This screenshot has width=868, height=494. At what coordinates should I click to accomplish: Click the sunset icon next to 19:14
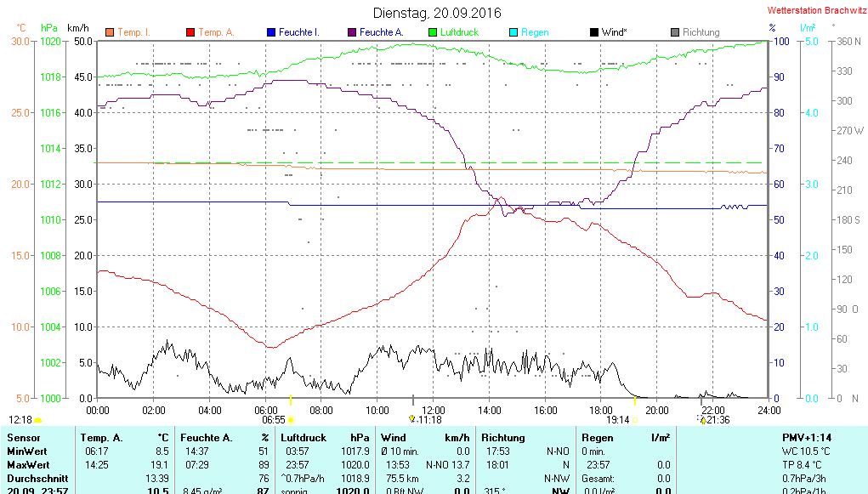[x=634, y=420]
